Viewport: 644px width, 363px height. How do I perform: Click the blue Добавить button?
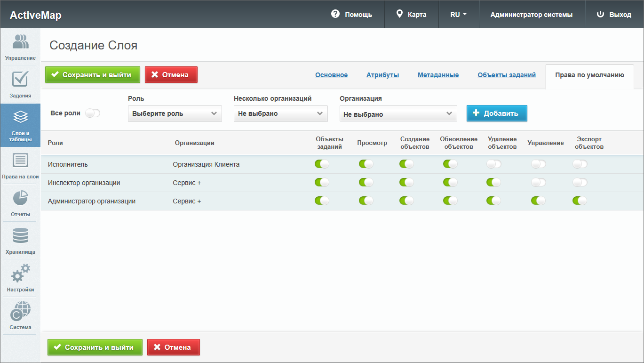(496, 113)
